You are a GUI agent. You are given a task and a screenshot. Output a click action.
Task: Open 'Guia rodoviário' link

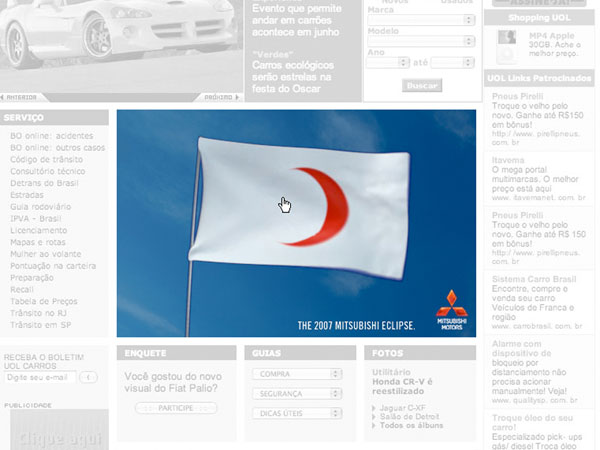(x=41, y=207)
